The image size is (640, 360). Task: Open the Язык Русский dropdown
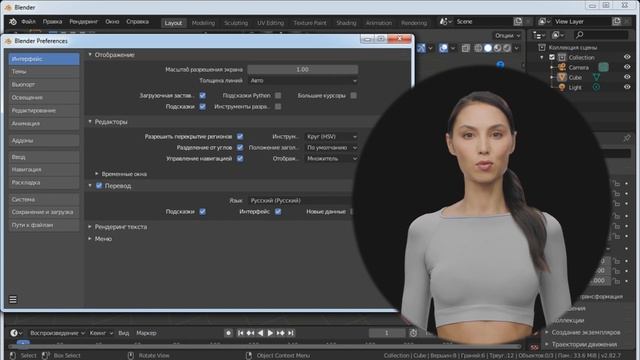coord(302,200)
